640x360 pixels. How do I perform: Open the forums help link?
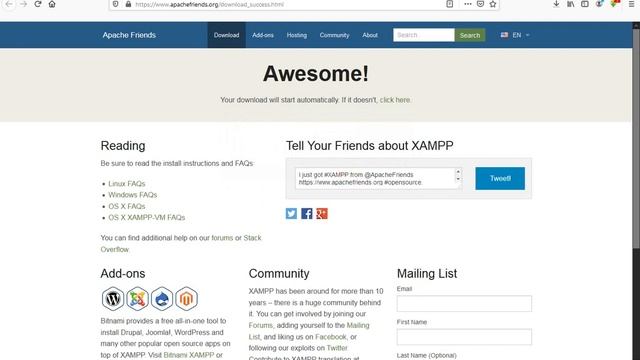pyautogui.click(x=222, y=238)
